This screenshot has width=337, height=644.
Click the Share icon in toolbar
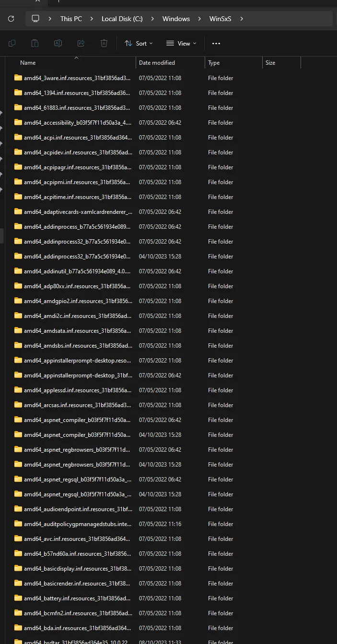pyautogui.click(x=81, y=43)
